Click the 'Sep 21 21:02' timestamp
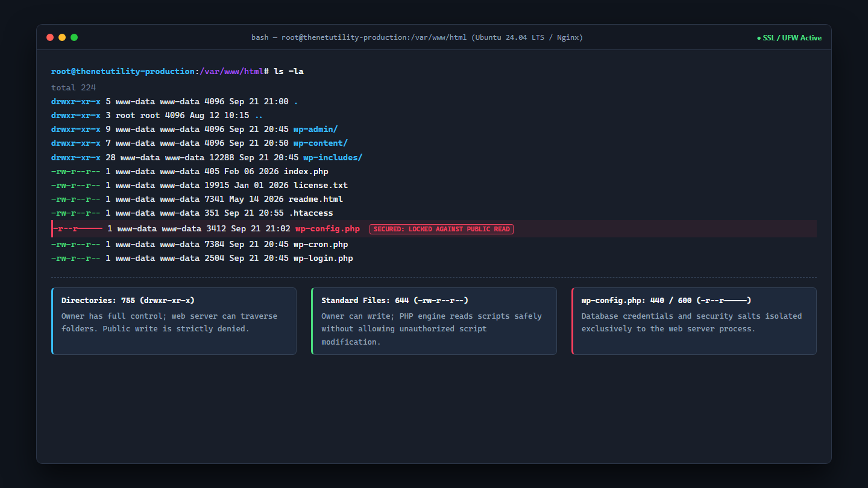This screenshot has height=488, width=868. point(261,228)
